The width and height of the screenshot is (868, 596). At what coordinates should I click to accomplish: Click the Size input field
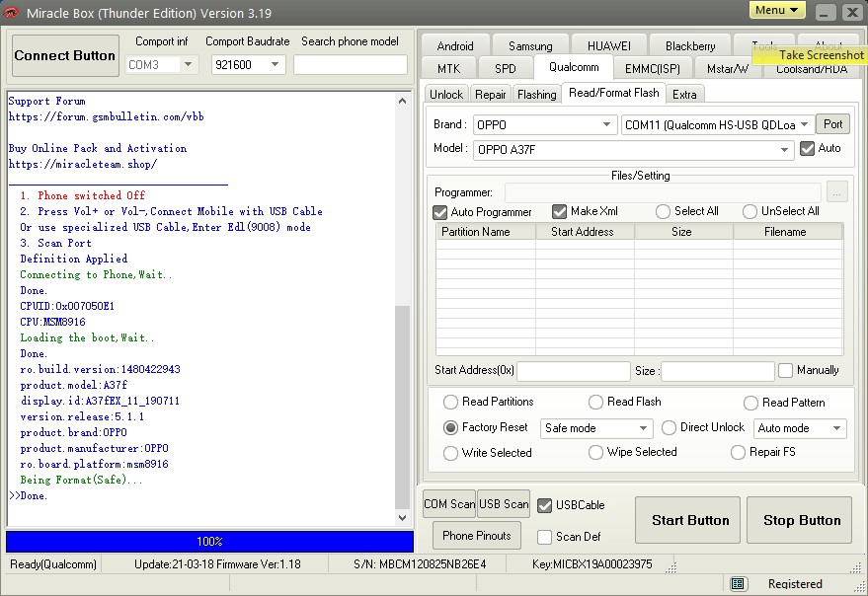718,371
